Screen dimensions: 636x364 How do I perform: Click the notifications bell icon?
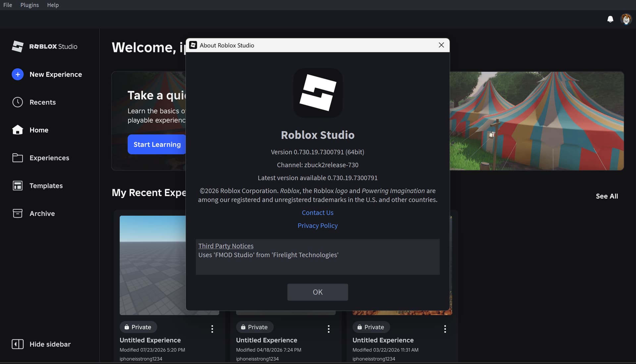click(610, 19)
